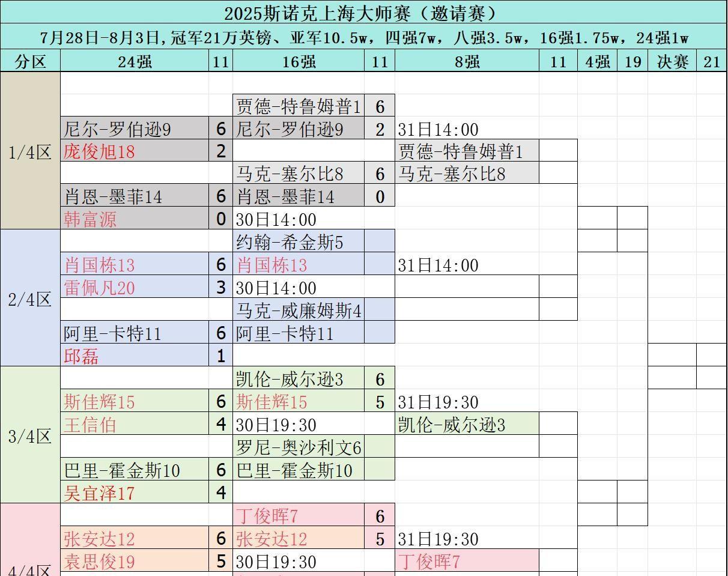Click 马克-塞尔比8 in the 8强 column
Viewport: 728px width, 576px height.
click(467, 174)
